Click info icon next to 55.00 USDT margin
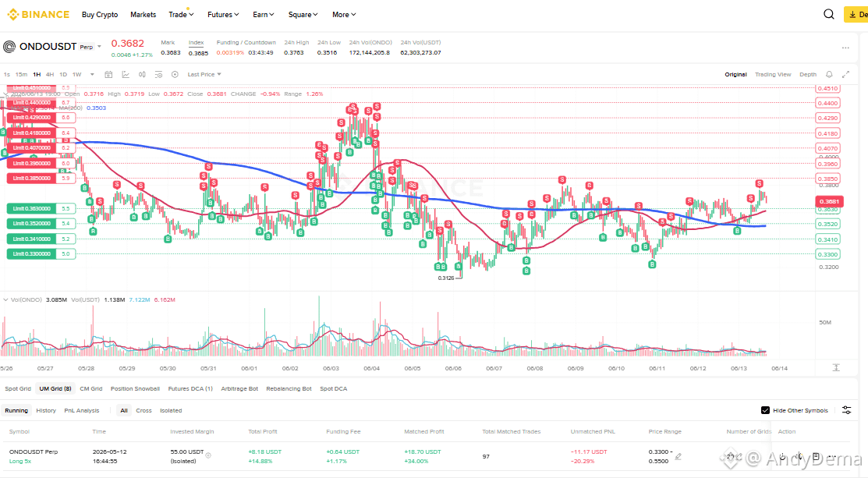The width and height of the screenshot is (868, 478). click(x=208, y=456)
